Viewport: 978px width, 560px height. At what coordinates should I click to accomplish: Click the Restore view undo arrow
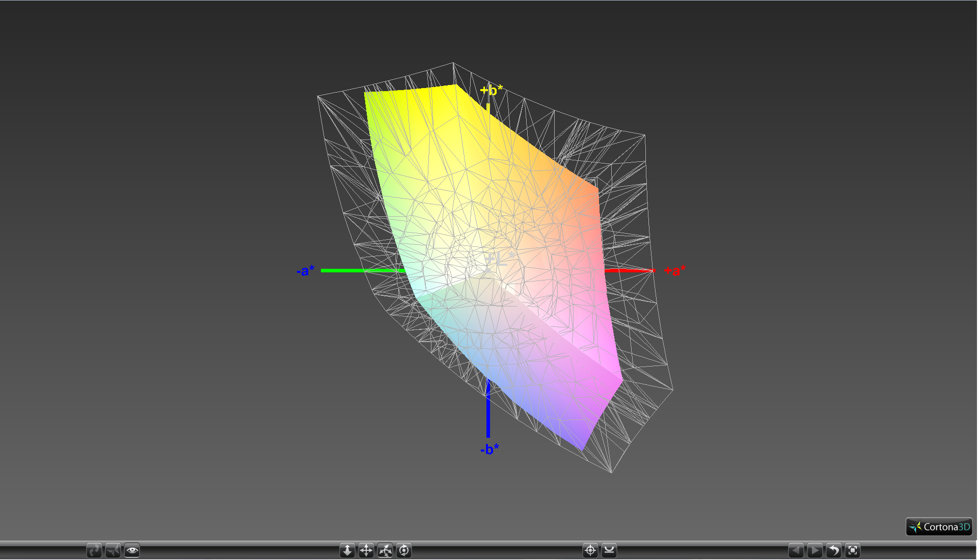point(834,550)
